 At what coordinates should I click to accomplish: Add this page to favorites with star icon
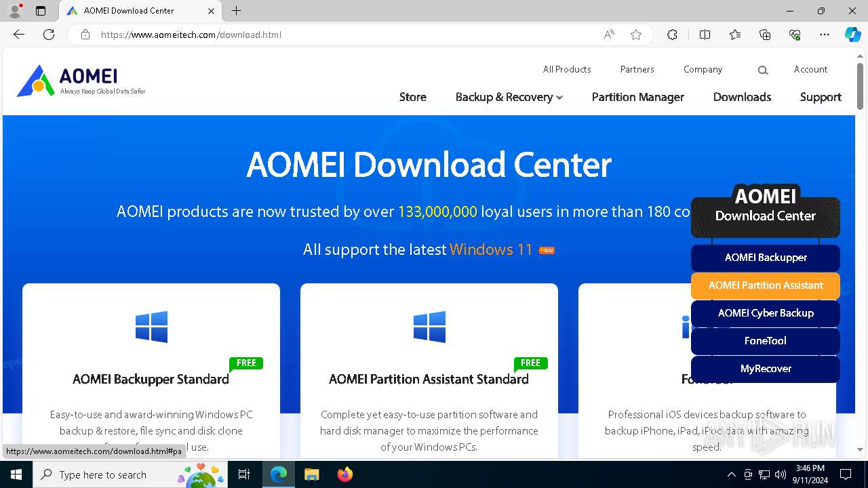(x=636, y=35)
